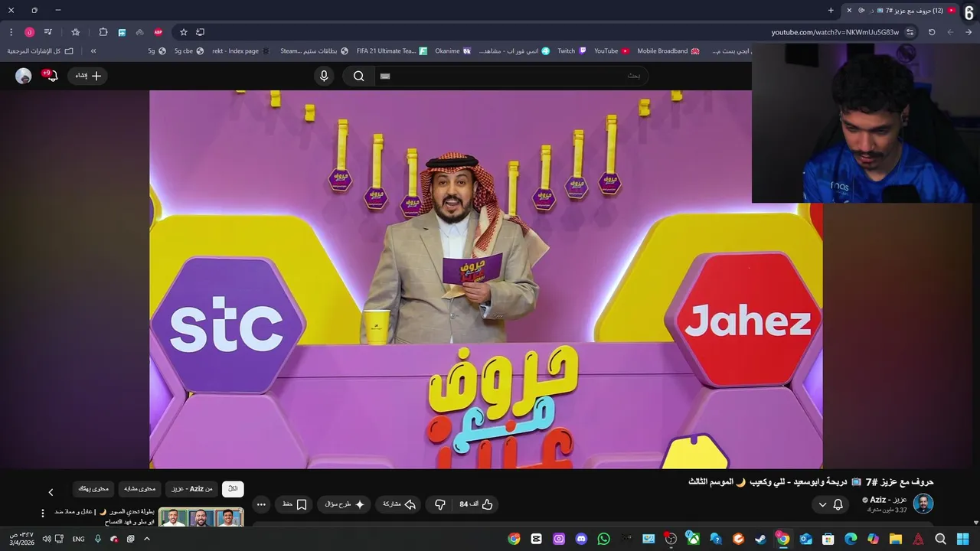
Task: Click the browser address bar URL
Action: coord(835,32)
